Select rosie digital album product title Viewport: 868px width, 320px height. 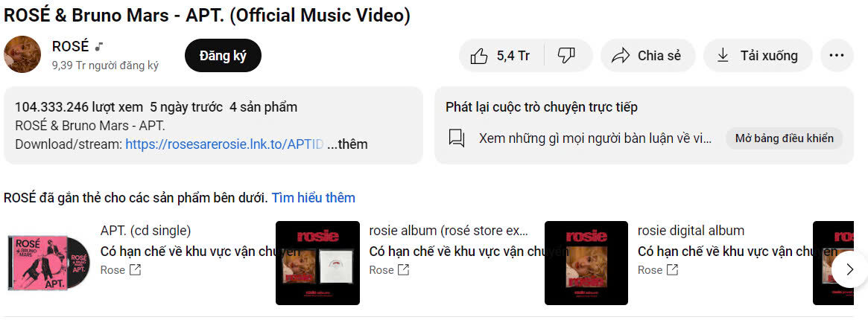coord(691,231)
